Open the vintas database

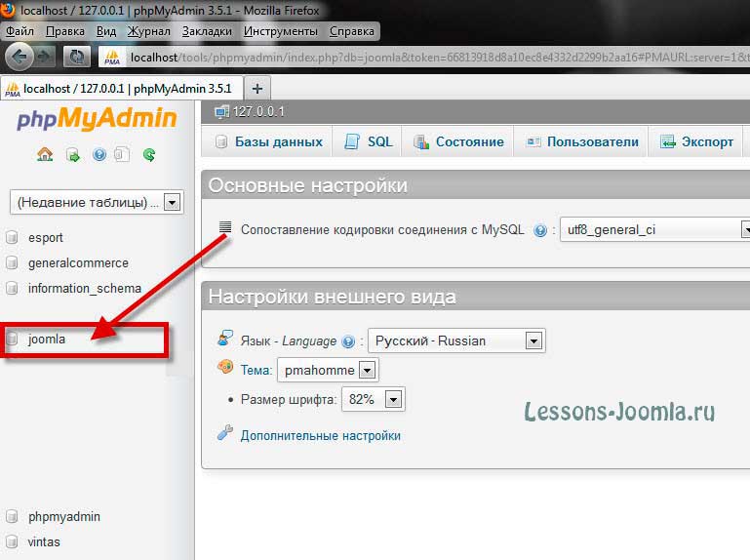44,542
